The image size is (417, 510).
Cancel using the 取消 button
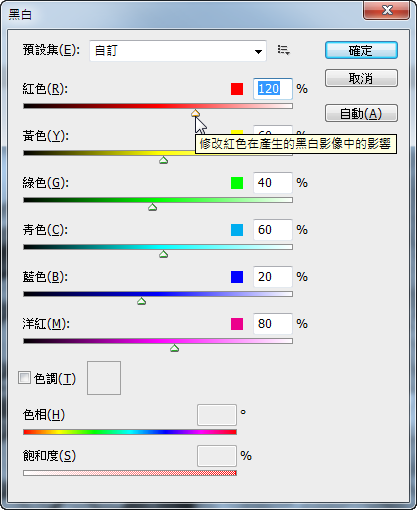coord(361,78)
